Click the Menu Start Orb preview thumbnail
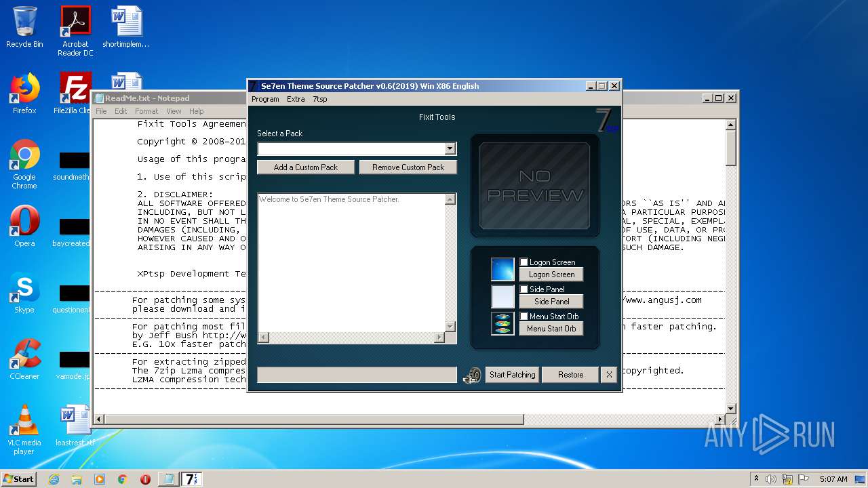Viewport: 868px width, 488px height. [502, 323]
